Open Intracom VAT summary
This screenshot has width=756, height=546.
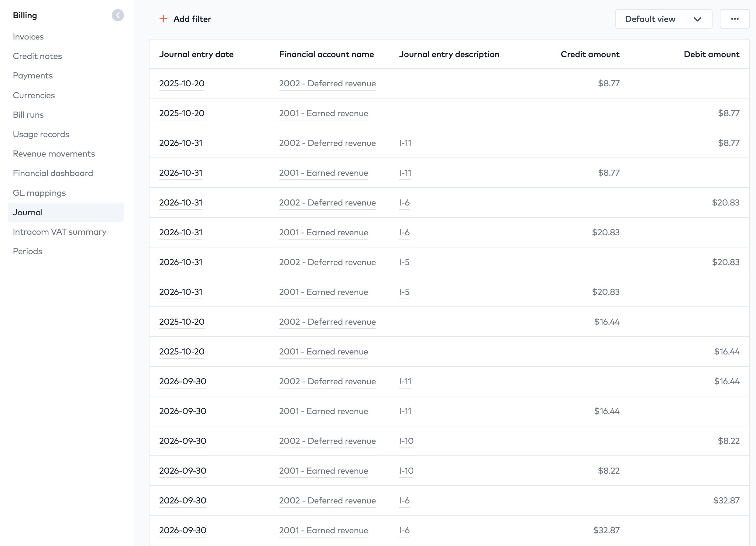point(60,232)
